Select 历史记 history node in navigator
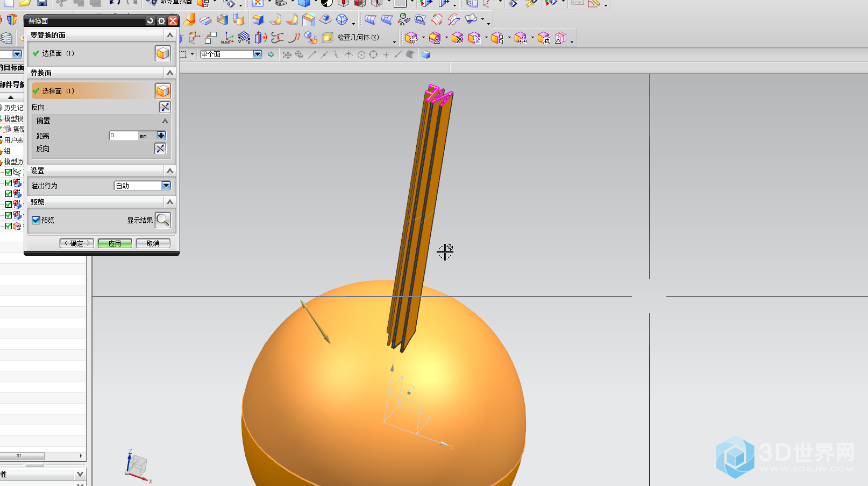 coord(13,108)
